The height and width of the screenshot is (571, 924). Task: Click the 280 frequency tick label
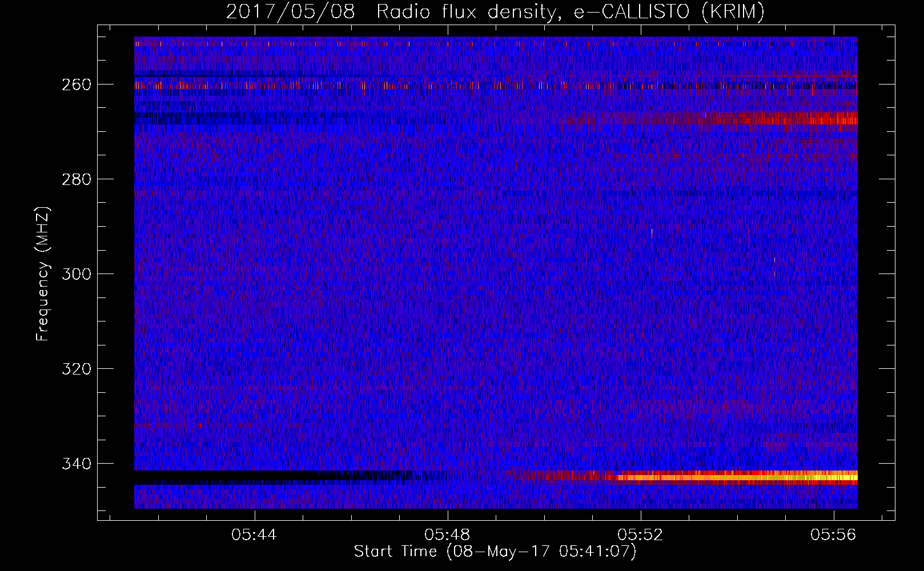point(76,179)
